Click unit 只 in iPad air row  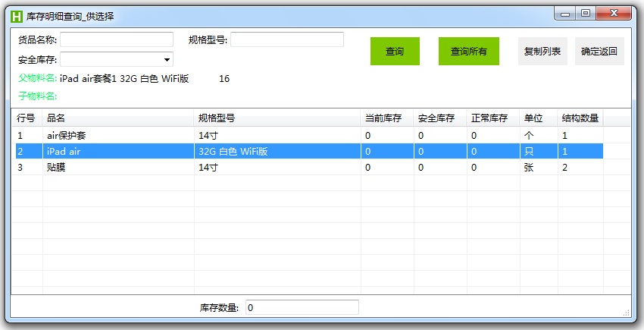tap(529, 152)
